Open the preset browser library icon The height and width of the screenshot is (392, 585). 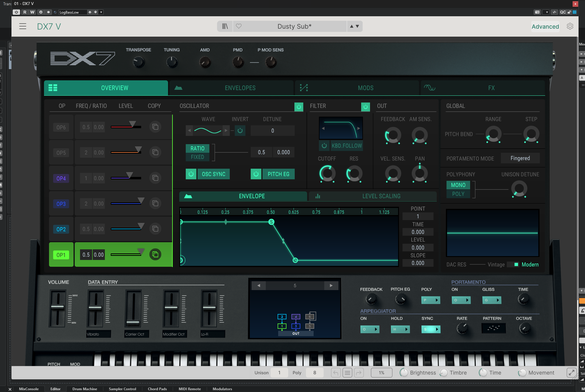point(225,26)
